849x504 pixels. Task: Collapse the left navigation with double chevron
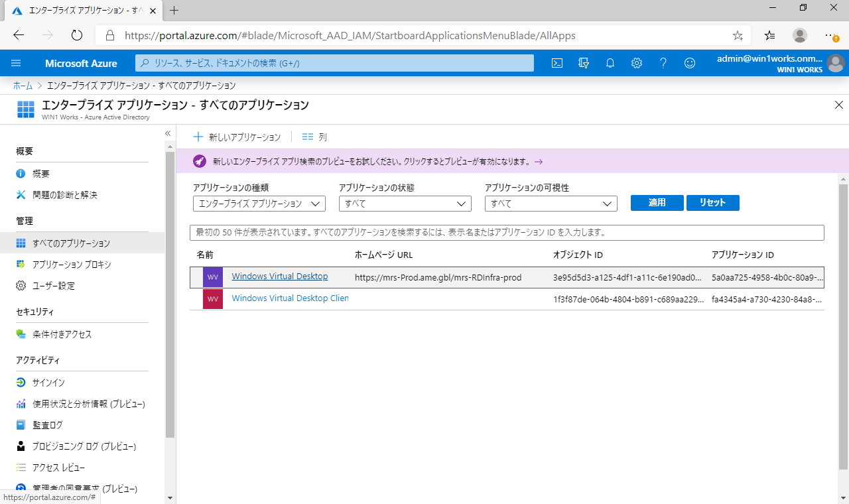168,133
